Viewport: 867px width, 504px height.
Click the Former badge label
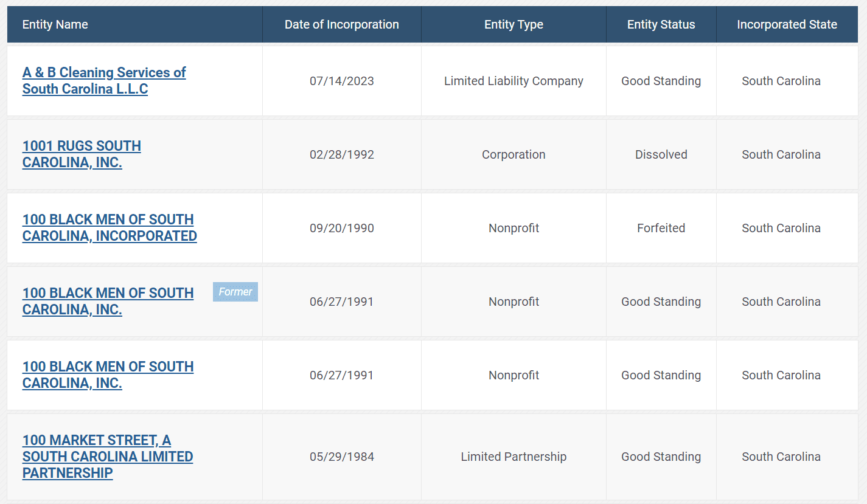tap(235, 292)
